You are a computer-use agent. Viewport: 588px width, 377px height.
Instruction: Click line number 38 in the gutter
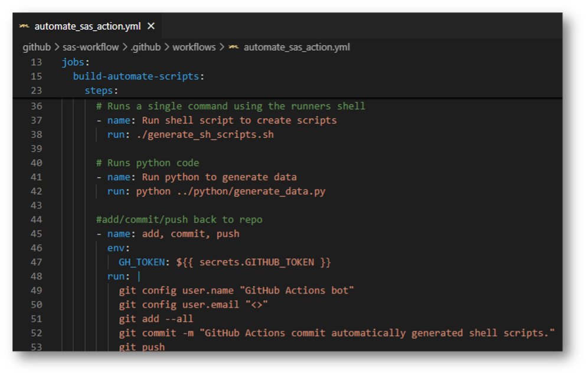coord(36,134)
